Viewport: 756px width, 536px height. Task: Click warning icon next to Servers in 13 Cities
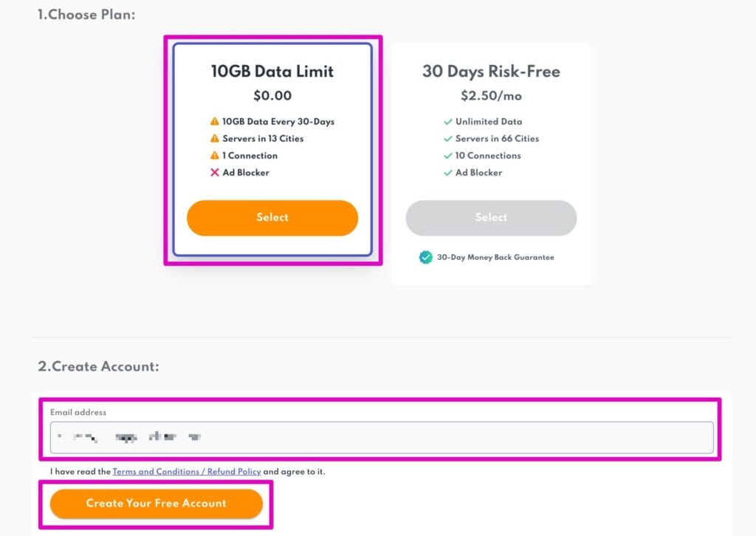[x=214, y=139]
